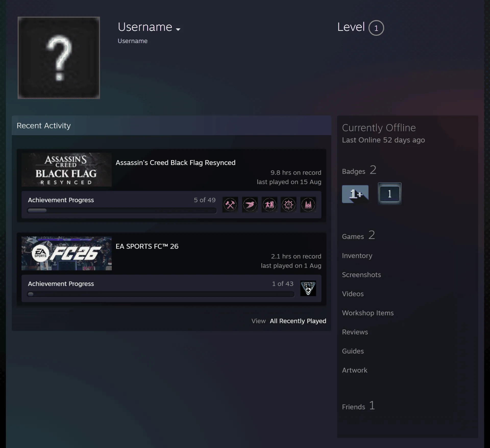This screenshot has height=448, width=490.
Task: Click 'last played on 1 Aug' text
Action: 291,265
